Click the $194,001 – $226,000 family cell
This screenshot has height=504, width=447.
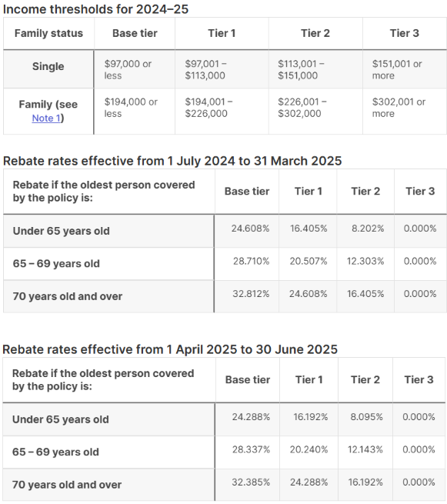222,112
